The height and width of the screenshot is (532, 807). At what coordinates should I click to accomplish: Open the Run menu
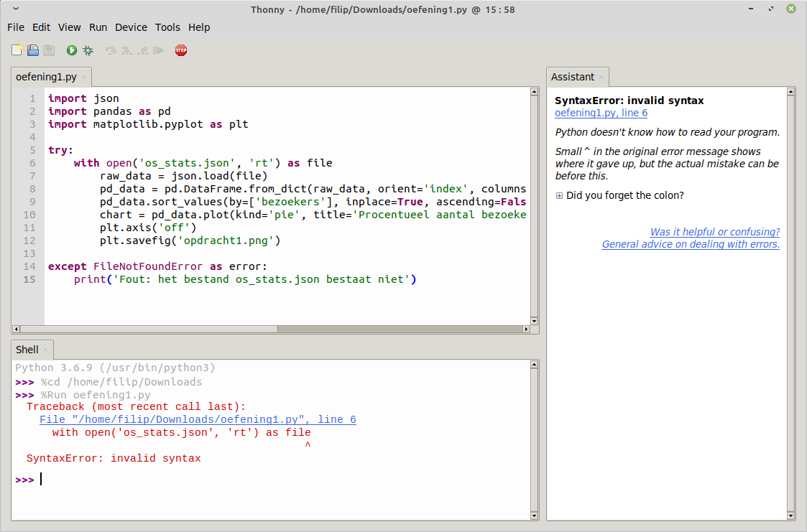pos(98,27)
